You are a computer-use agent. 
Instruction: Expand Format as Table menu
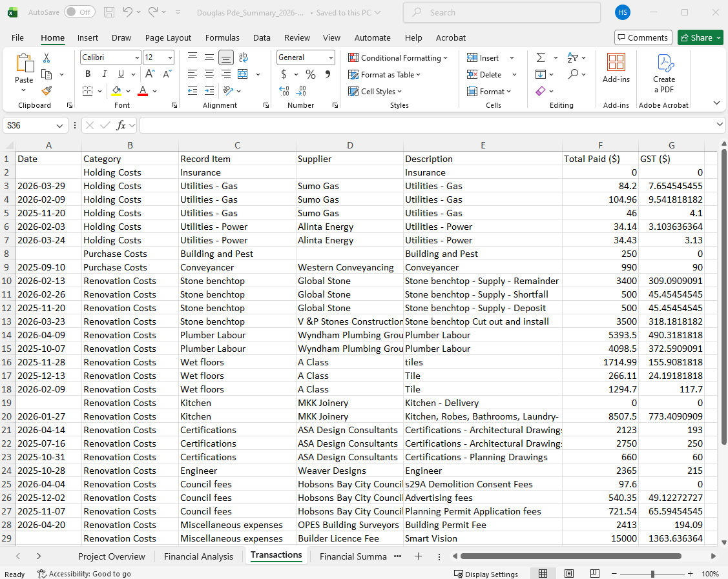[x=384, y=74]
